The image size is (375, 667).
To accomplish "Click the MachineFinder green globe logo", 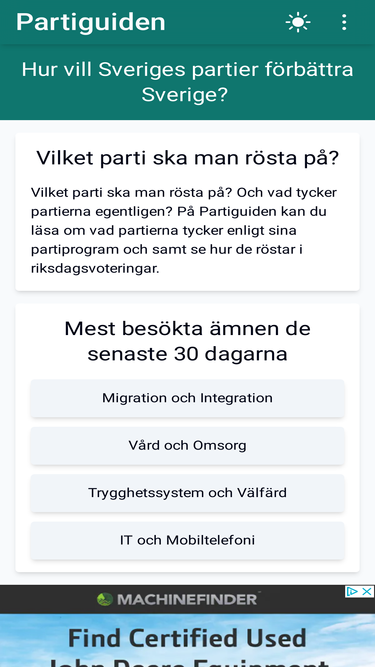I will tap(105, 599).
